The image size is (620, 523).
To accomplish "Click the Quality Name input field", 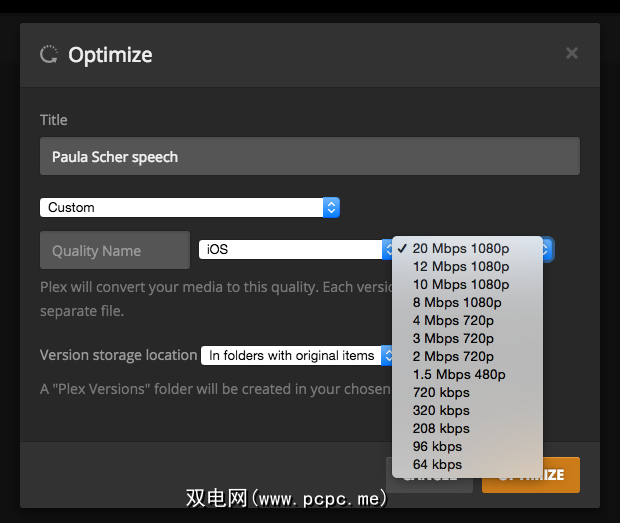I will pyautogui.click(x=115, y=250).
